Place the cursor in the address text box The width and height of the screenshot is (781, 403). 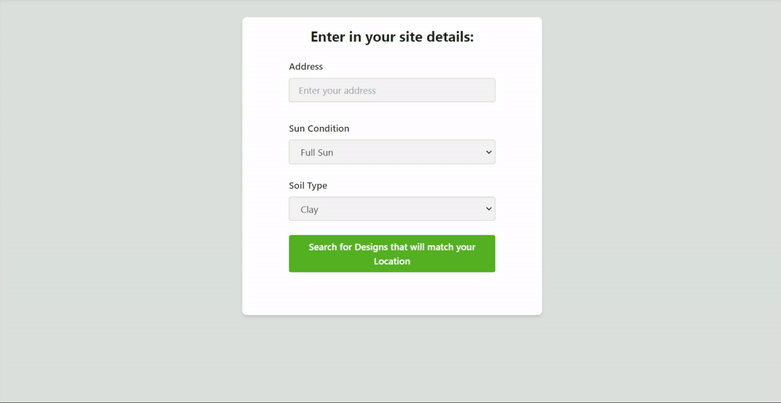[x=391, y=90]
